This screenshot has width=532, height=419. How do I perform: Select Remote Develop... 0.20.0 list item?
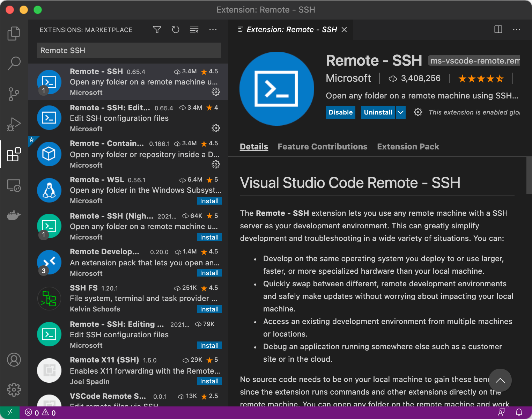pos(128,263)
